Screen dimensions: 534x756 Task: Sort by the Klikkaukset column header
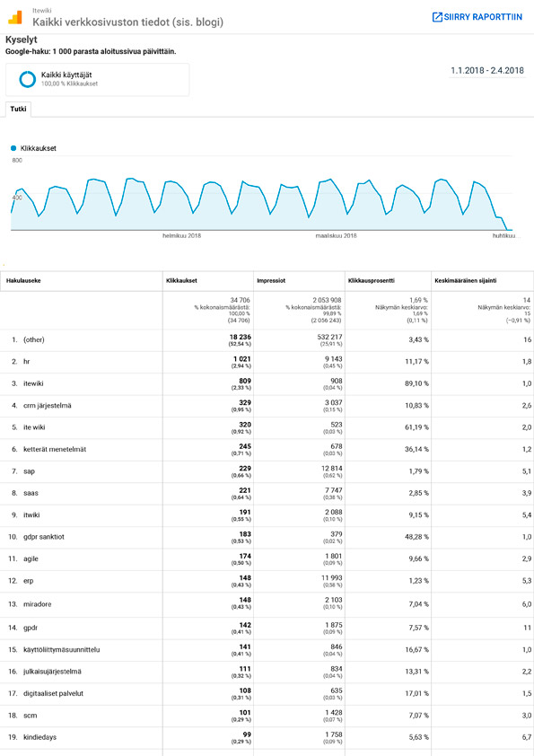tap(181, 281)
